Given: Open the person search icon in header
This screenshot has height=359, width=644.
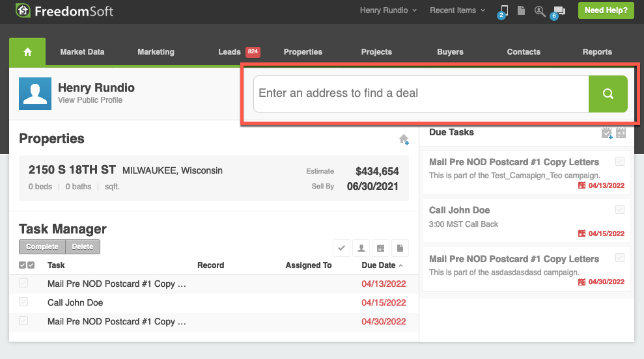Looking at the screenshot, I should pos(540,10).
